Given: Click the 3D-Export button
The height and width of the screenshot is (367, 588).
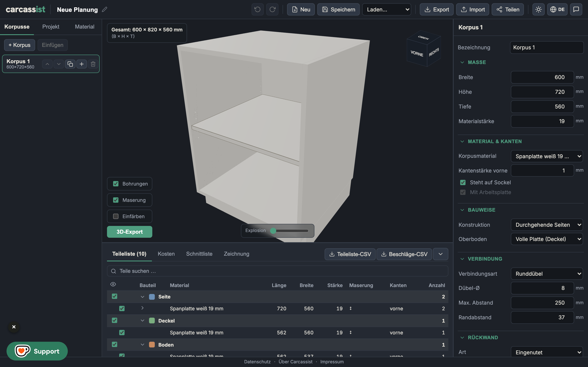Looking at the screenshot, I should tap(129, 232).
